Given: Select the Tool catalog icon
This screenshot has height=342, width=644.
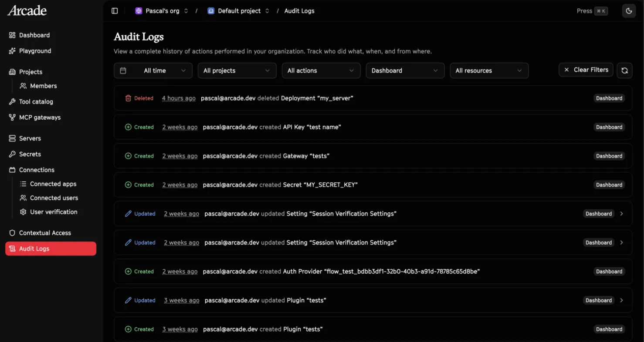Looking at the screenshot, I should click(x=12, y=101).
